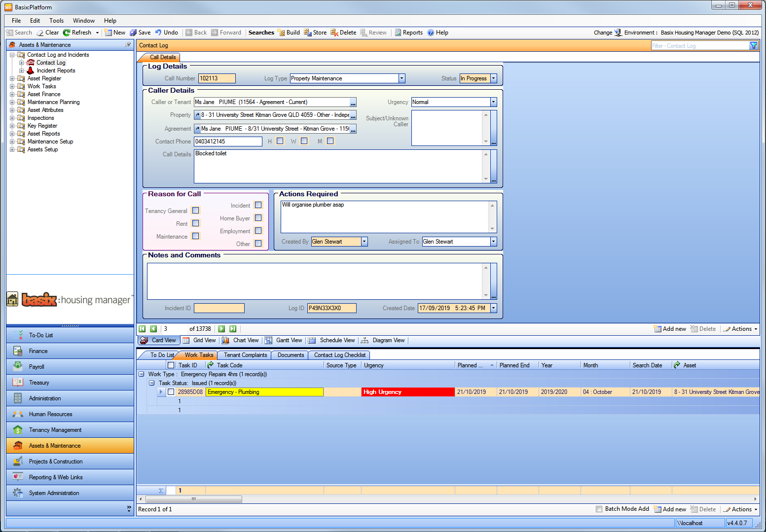Image resolution: width=766 pixels, height=532 pixels.
Task: Enable the Incident checkbox
Action: click(258, 205)
